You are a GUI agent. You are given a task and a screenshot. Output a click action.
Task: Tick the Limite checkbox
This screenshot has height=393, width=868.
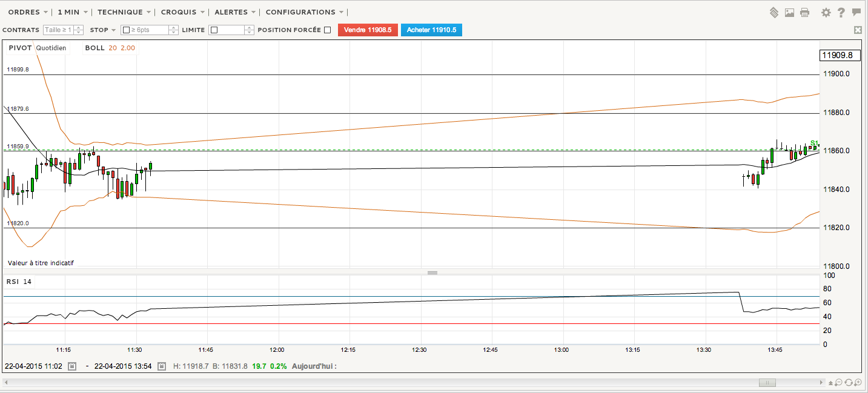coord(214,30)
